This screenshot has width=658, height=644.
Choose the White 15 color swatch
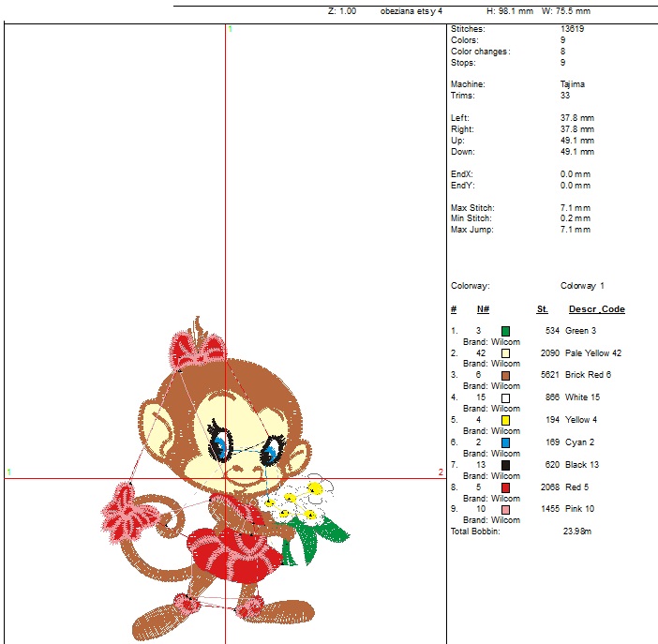click(x=505, y=397)
